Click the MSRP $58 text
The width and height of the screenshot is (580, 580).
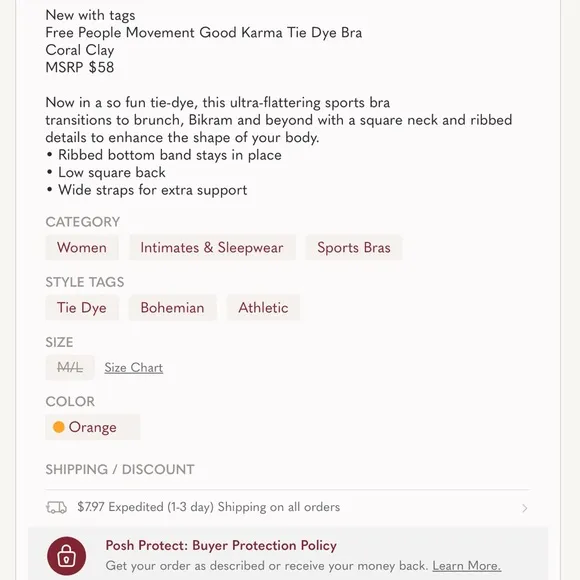coord(80,67)
